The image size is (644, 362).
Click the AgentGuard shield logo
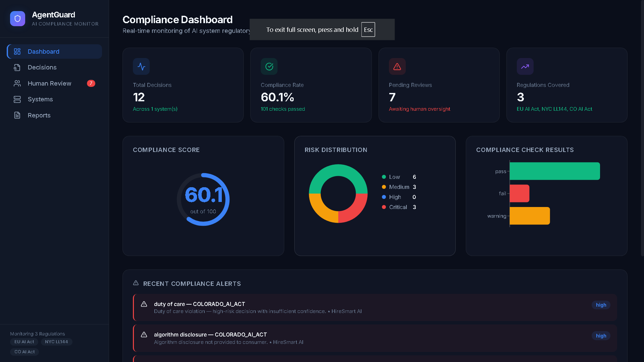(17, 19)
